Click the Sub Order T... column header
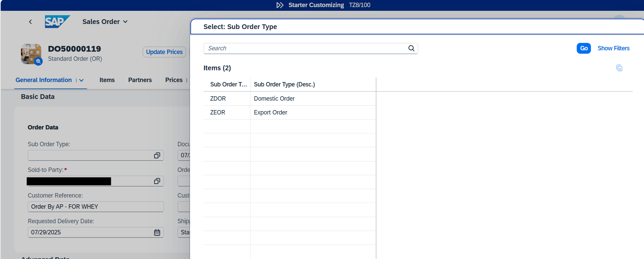This screenshot has width=644, height=259. point(227,84)
